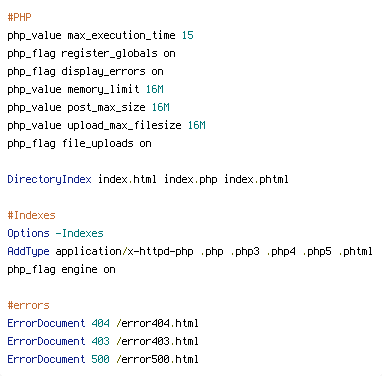382x376 pixels.
Task: Click application/x-httpd-php text
Action: tap(124, 251)
